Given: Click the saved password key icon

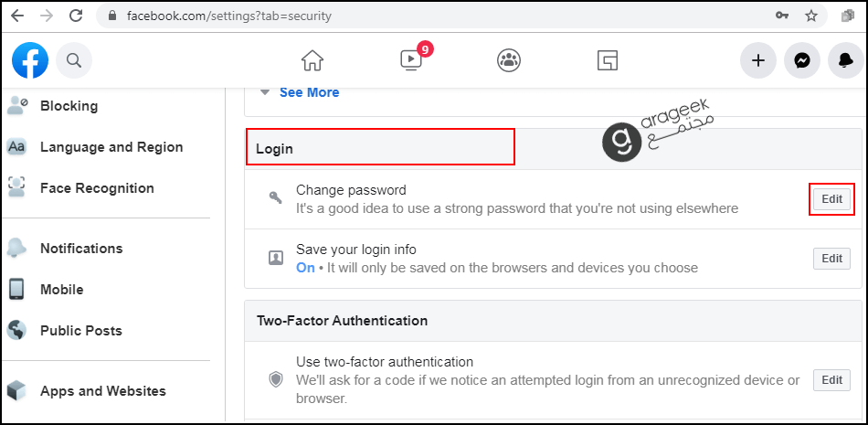Looking at the screenshot, I should (x=781, y=16).
